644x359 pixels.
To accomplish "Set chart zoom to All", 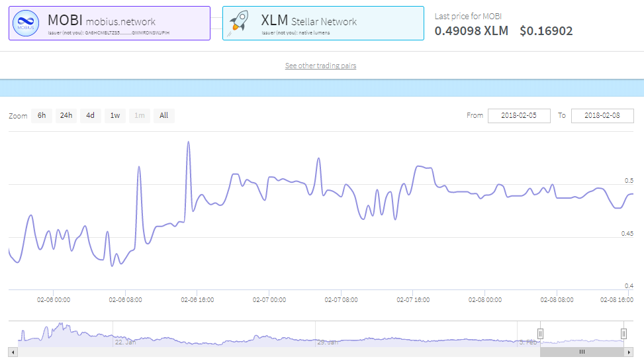I will [164, 115].
